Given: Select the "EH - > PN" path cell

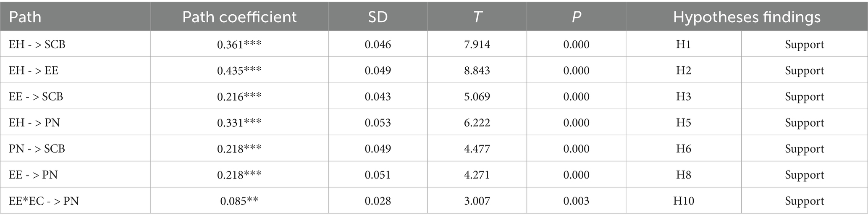Looking at the screenshot, I should pyautogui.click(x=34, y=123).
